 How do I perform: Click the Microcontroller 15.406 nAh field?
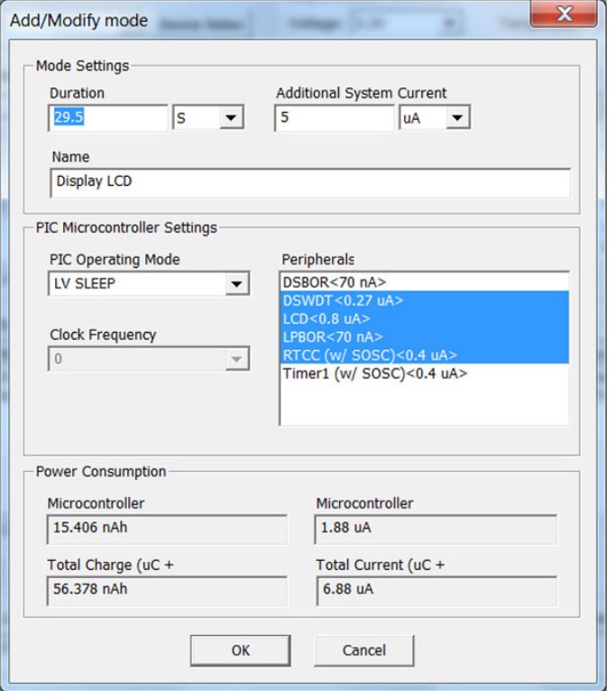(x=167, y=529)
